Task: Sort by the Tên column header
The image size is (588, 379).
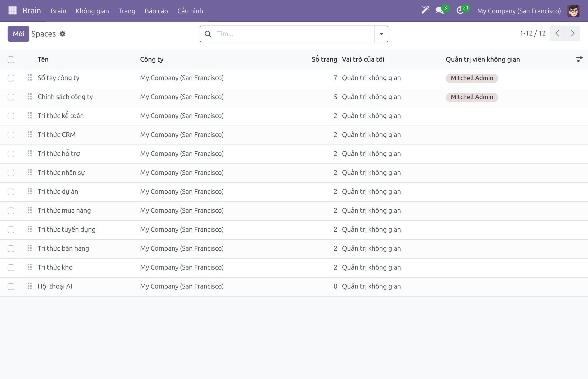Action: (x=43, y=59)
